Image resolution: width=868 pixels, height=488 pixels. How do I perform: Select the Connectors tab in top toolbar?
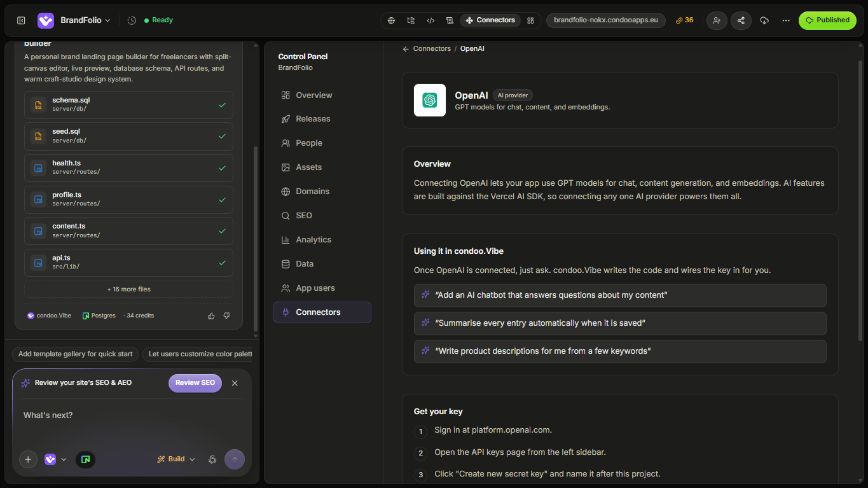[490, 20]
